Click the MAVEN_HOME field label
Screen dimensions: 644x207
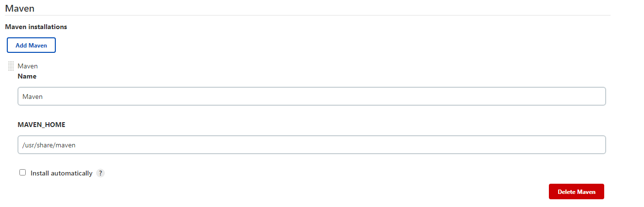(x=41, y=125)
